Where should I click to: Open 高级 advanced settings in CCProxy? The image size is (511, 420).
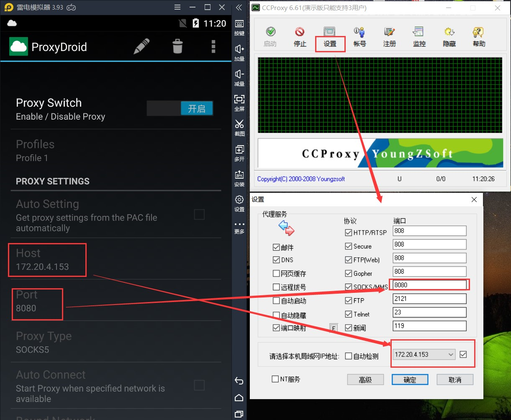pos(365,379)
